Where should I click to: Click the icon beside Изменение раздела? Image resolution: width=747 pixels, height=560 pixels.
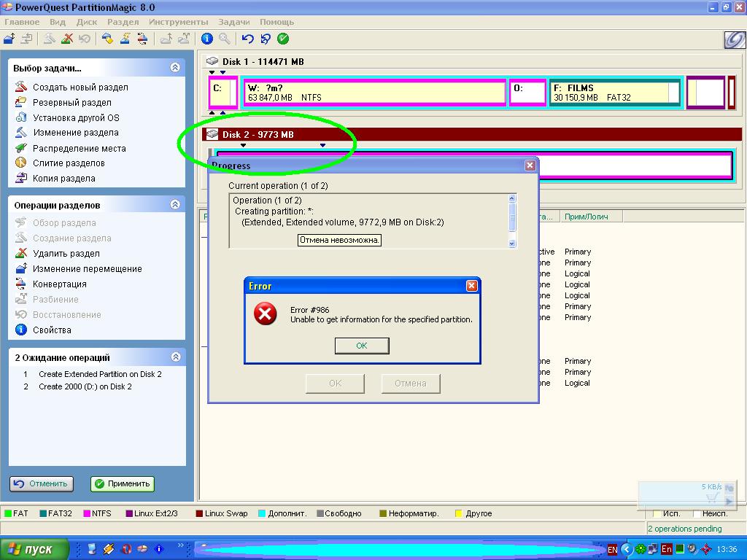coord(21,133)
